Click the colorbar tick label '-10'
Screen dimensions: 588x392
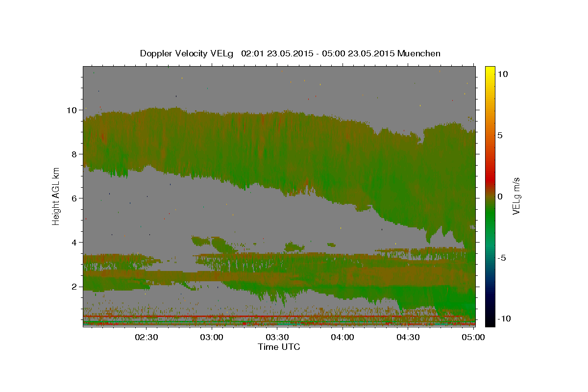pos(503,318)
